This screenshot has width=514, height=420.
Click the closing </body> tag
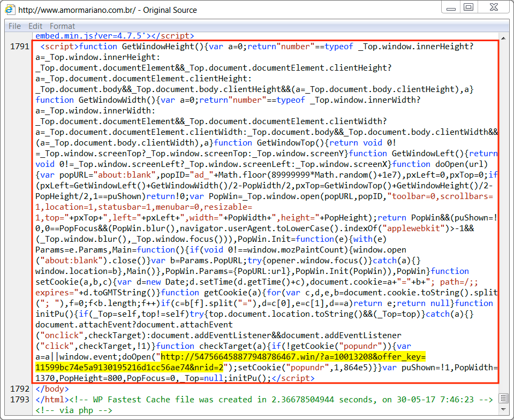tap(52, 389)
